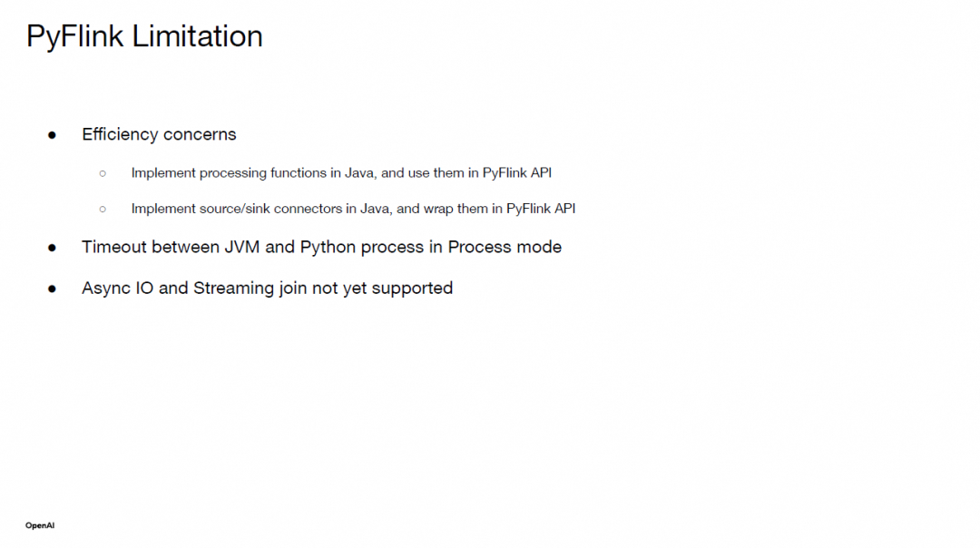Click the words Process mode
The height and width of the screenshot is (548, 980).
tap(505, 247)
